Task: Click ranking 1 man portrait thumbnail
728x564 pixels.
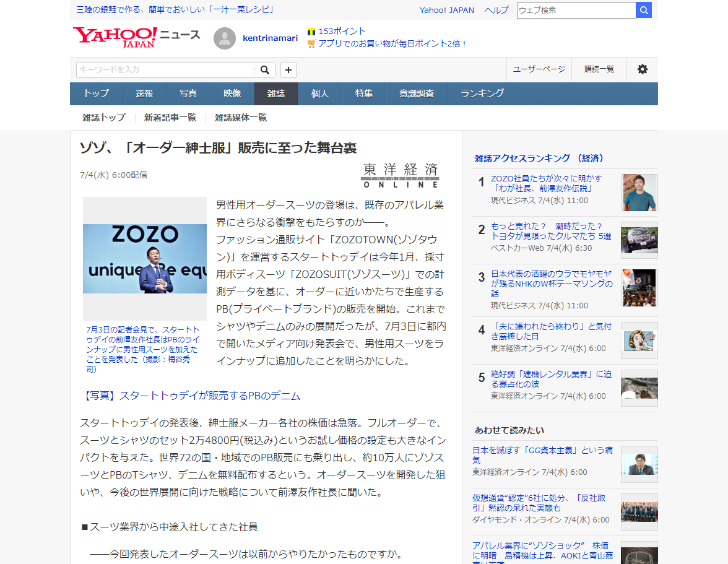Action: (639, 193)
